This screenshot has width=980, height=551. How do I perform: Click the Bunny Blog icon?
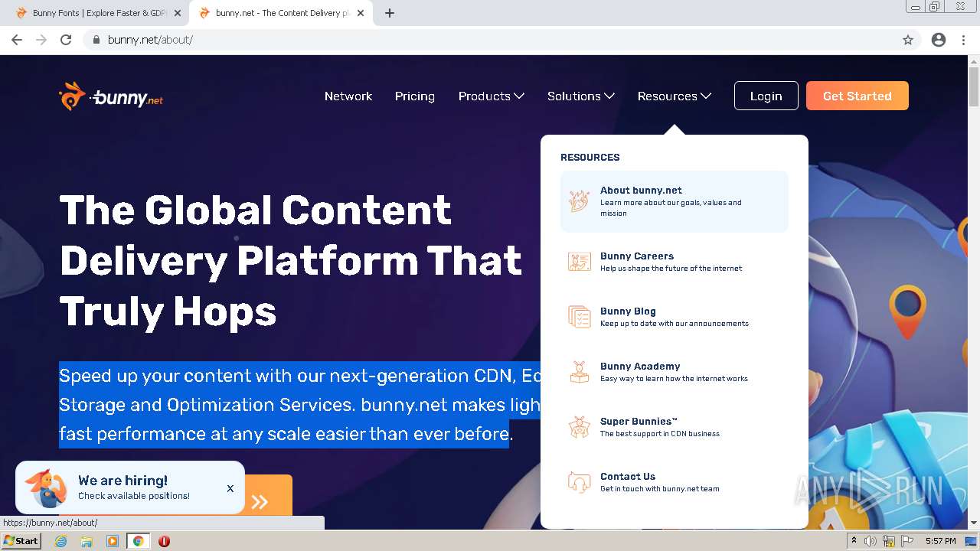[x=580, y=317]
